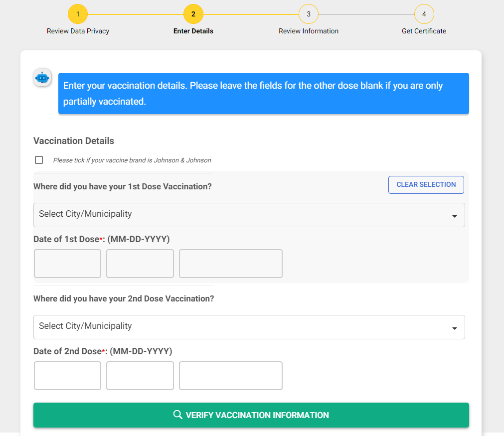
Task: Click the step 4 circle icon
Action: click(424, 14)
